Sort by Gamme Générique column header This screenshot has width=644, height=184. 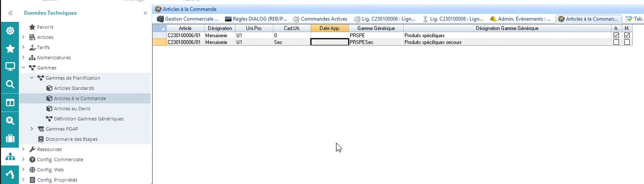pyautogui.click(x=376, y=29)
